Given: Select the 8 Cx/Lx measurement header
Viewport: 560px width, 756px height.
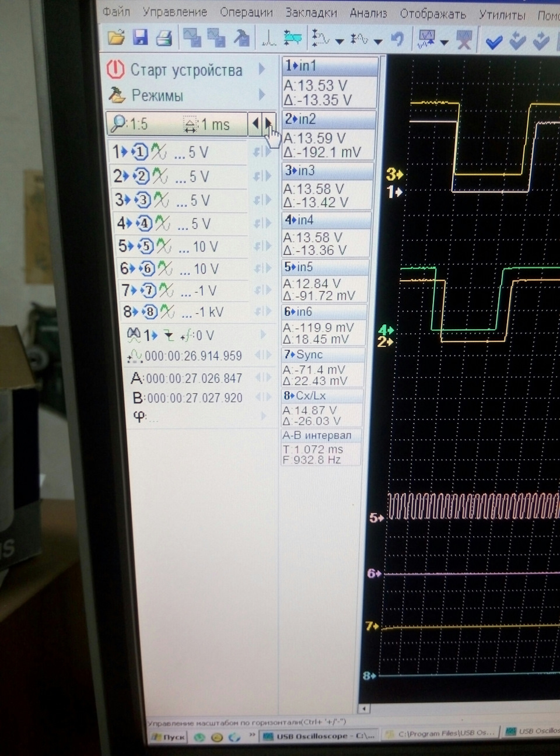Looking at the screenshot, I should pos(323,395).
